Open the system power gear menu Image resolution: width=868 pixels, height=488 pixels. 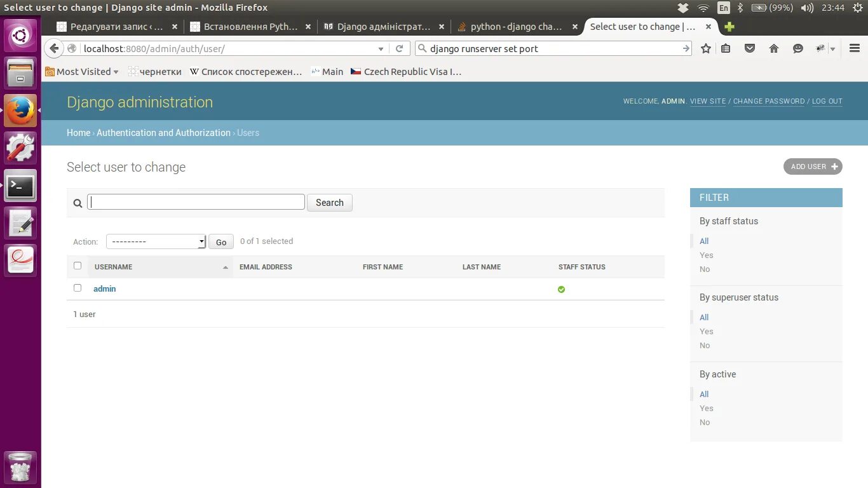click(x=857, y=8)
